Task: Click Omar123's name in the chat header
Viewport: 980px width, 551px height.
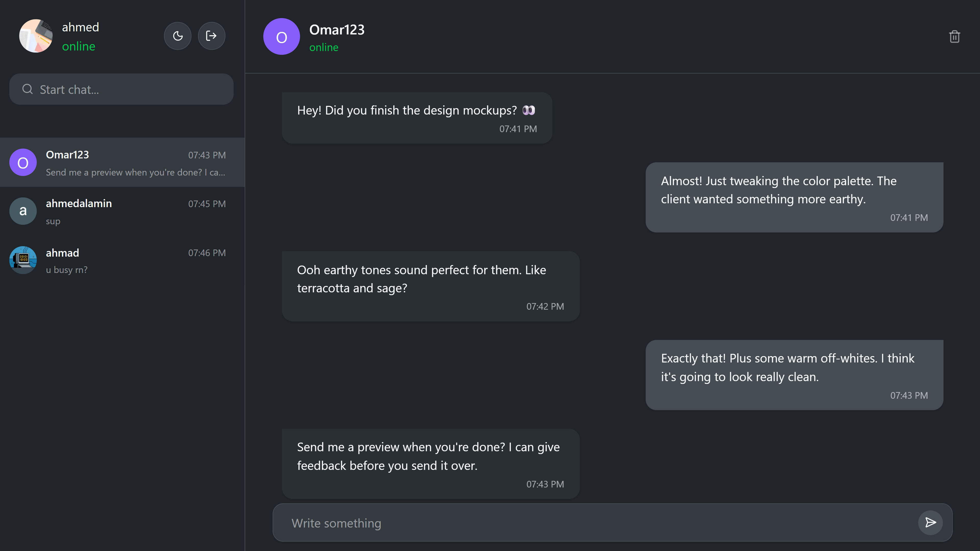Action: point(337,29)
